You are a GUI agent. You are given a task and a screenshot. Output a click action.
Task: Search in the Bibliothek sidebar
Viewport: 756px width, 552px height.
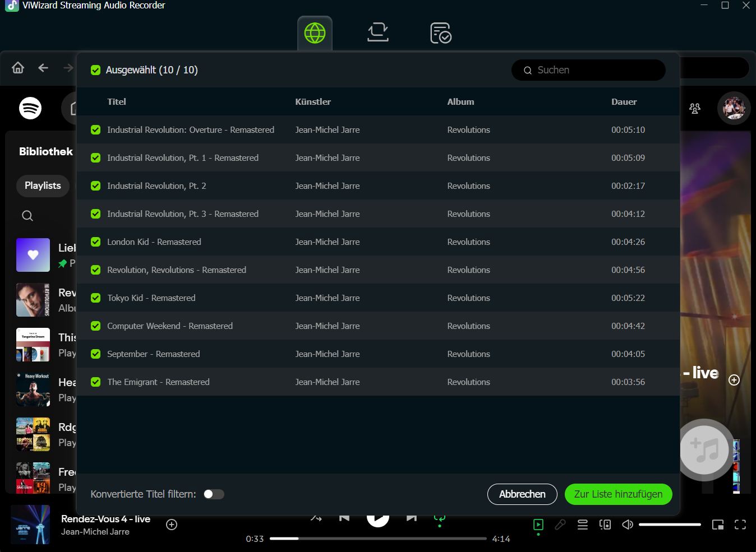coord(27,216)
